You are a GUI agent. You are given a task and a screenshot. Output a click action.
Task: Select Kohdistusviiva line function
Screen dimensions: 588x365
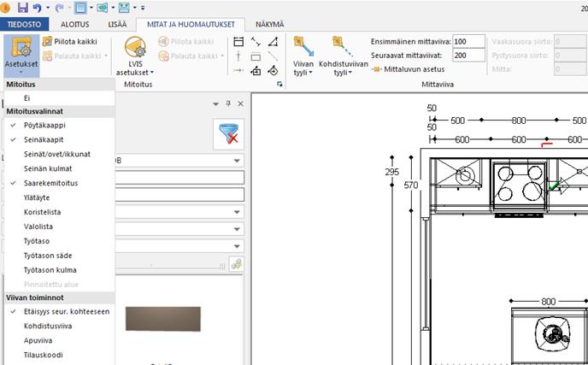59,327
